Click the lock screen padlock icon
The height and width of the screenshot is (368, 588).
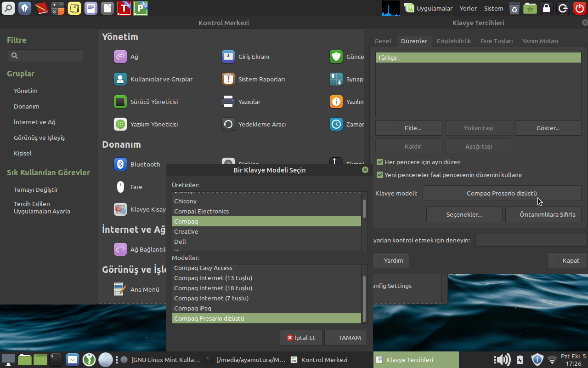coord(546,8)
